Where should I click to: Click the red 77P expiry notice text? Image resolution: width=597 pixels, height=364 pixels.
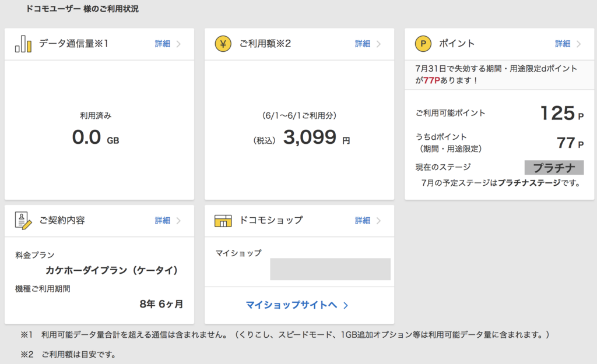[432, 80]
